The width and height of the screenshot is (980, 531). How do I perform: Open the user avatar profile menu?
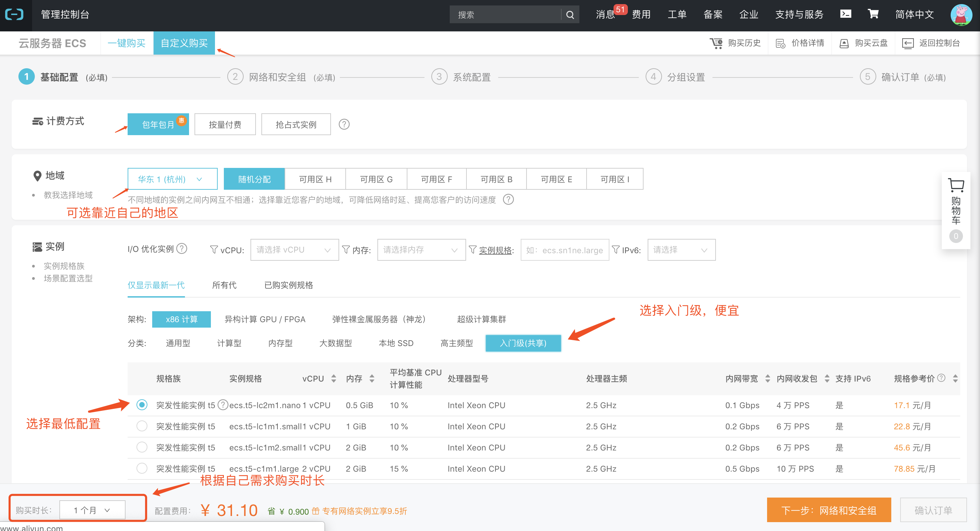961,14
